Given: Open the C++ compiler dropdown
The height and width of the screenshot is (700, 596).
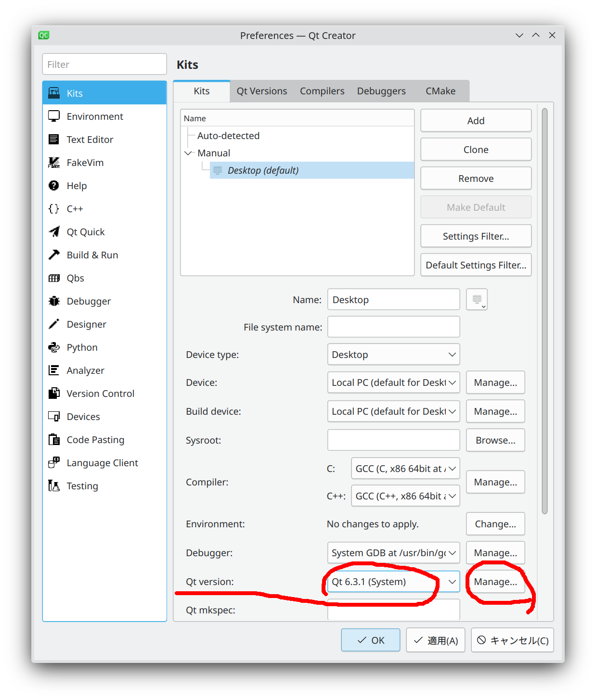Looking at the screenshot, I should 405,496.
